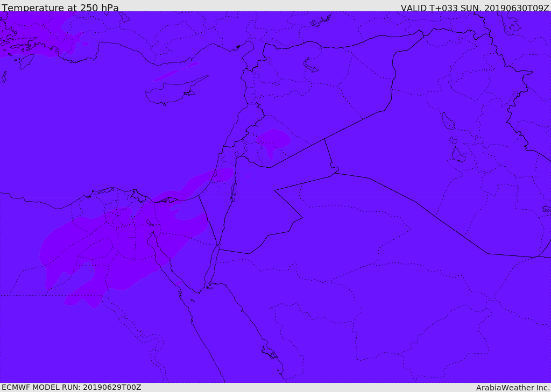Click the ECMWF MODEL RUN label
551x392 pixels.
click(72, 387)
